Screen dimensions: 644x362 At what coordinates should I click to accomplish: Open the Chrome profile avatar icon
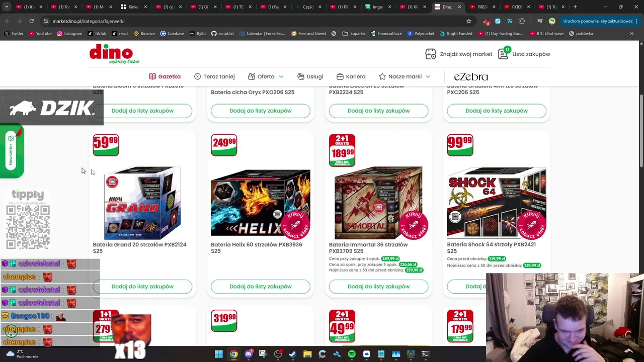pos(552,21)
